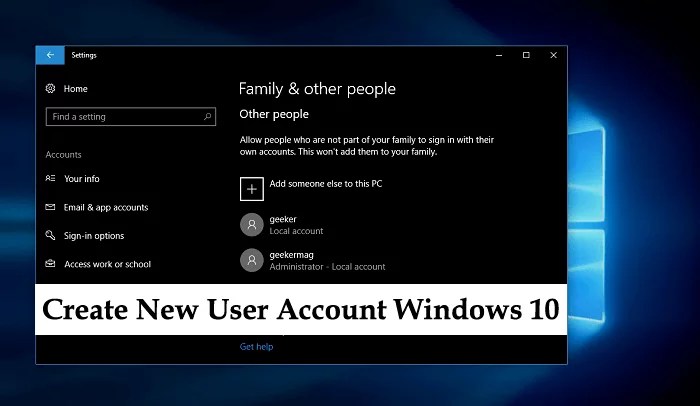Viewport: 700px width, 406px height.
Task: Open Email & app accounts page
Action: click(x=106, y=207)
